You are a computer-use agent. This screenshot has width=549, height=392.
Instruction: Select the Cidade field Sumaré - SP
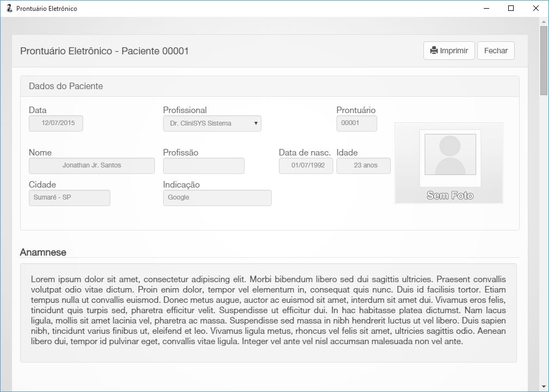pos(69,197)
